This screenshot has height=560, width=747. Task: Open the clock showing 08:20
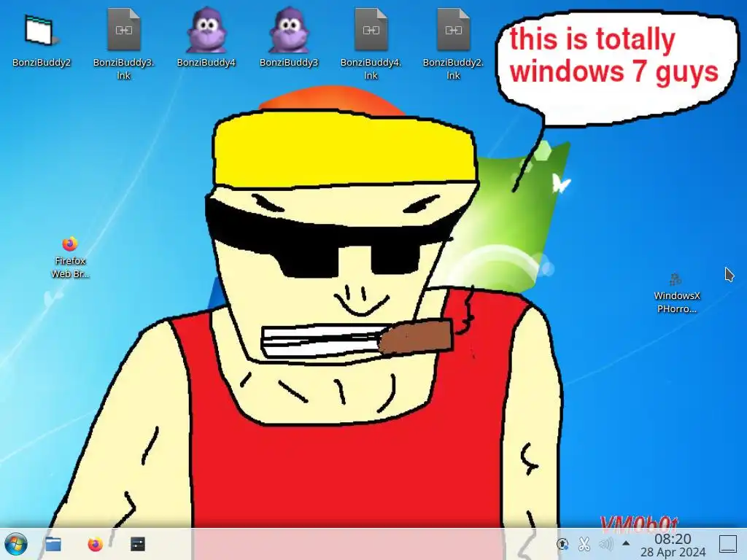(673, 539)
